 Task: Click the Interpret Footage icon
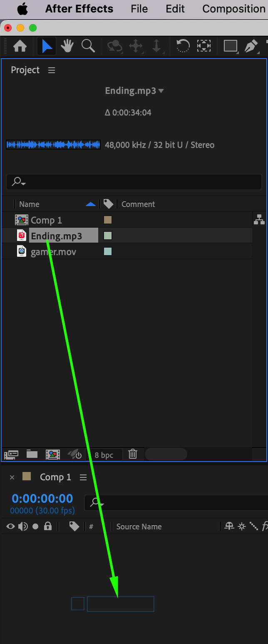11,455
